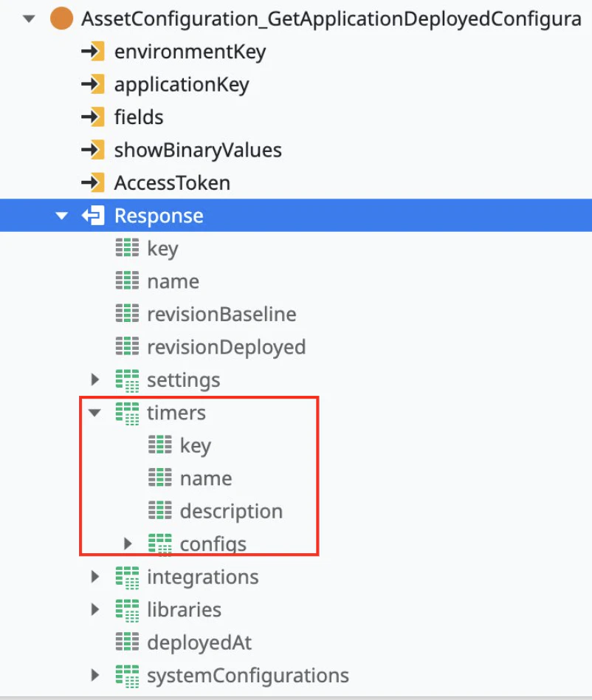The image size is (592, 700).
Task: Click the input icon beside showBinaryValues
Action: [x=93, y=150]
